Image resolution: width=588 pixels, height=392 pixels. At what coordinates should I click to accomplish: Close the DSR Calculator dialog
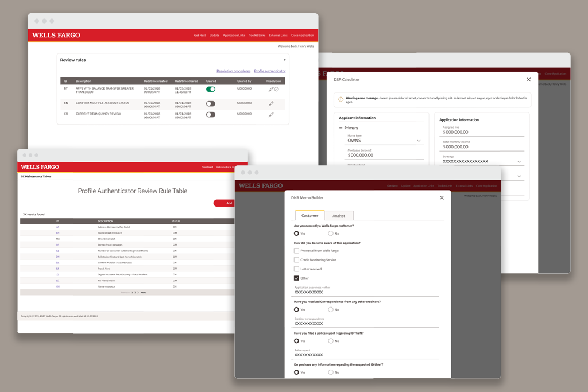tap(529, 80)
